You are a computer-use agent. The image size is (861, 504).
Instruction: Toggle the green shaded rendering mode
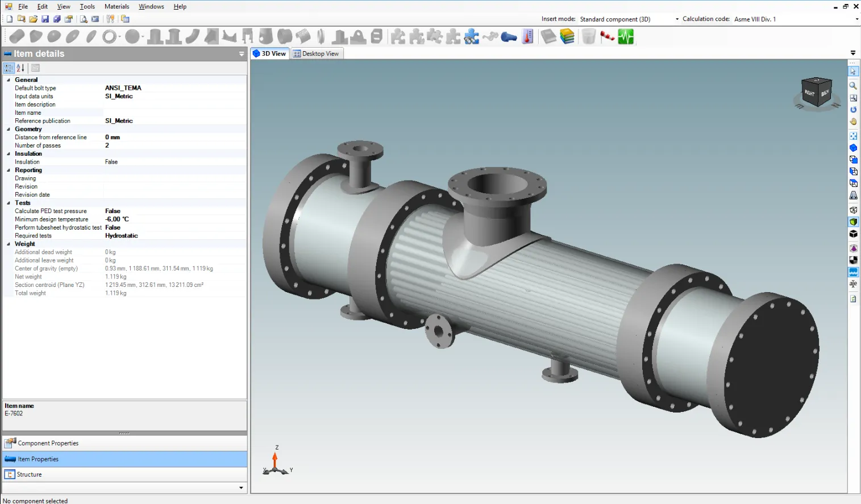853,222
